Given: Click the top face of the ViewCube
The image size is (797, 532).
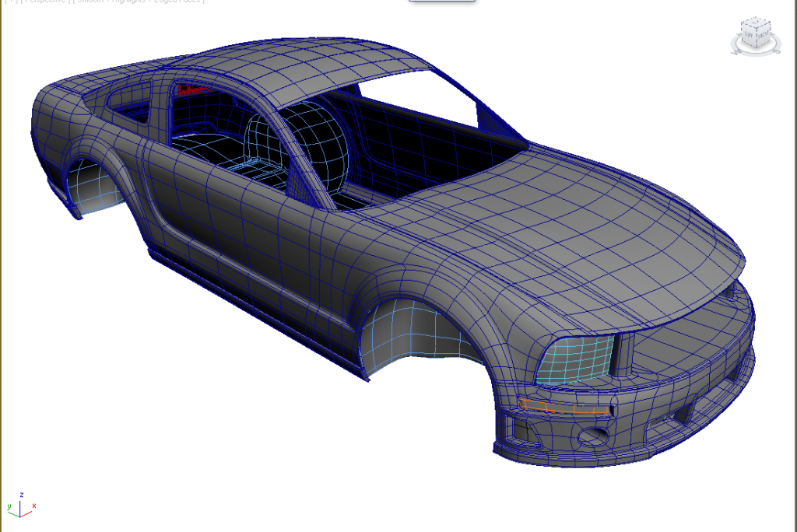Looking at the screenshot, I should 755,23.
